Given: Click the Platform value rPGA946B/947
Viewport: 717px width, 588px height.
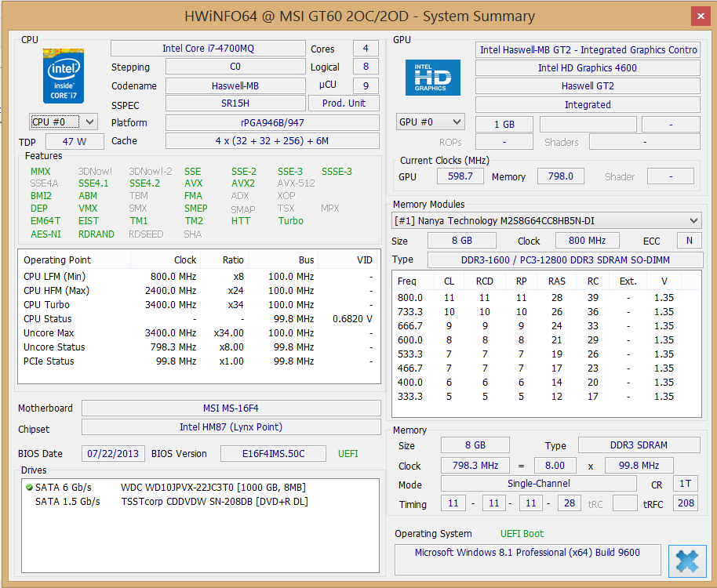Looking at the screenshot, I should click(x=272, y=123).
